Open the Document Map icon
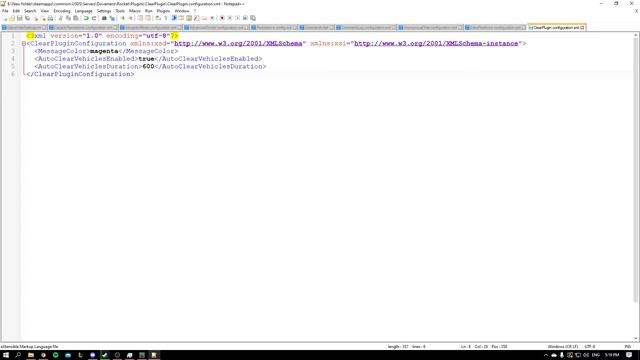Screen dimensions: 640x360 [189, 18]
